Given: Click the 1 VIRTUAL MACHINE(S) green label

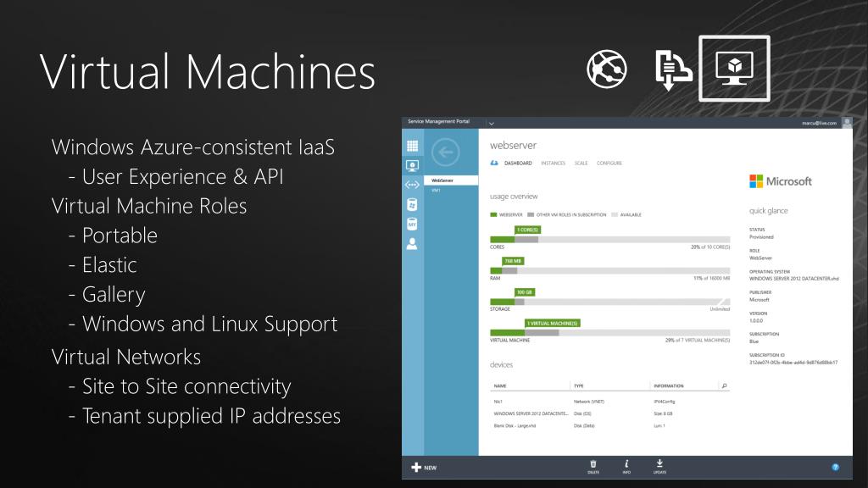Looking at the screenshot, I should click(553, 323).
